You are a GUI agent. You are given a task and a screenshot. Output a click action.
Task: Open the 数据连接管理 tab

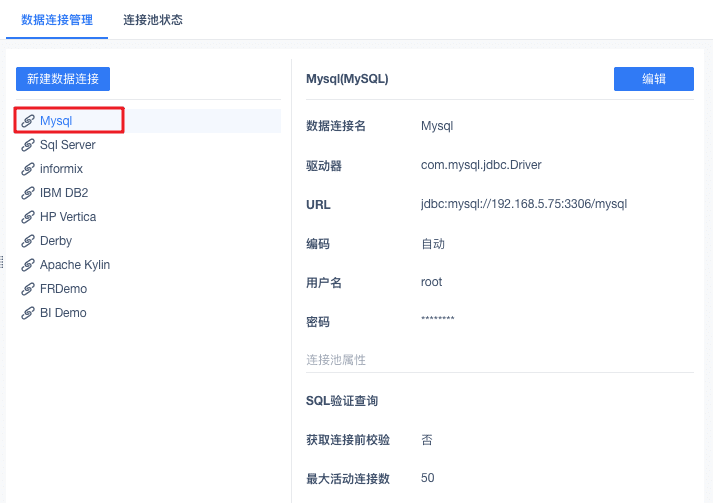[x=57, y=20]
